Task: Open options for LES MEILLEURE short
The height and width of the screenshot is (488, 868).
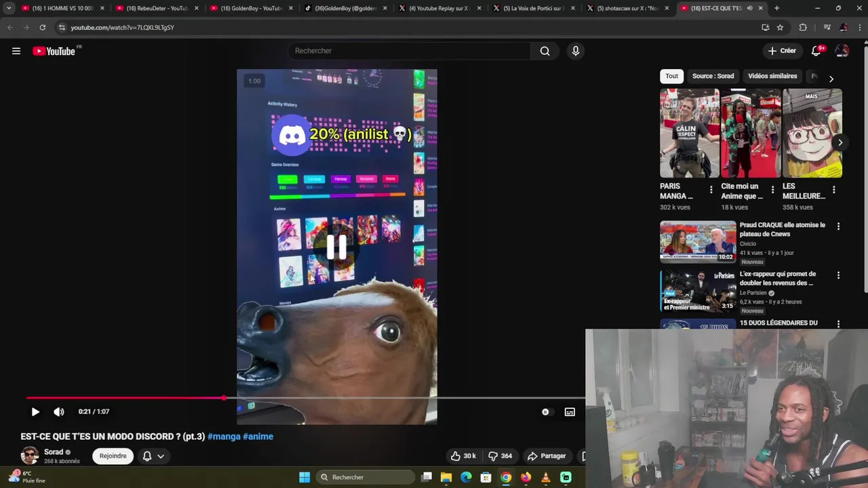Action: 833,190
